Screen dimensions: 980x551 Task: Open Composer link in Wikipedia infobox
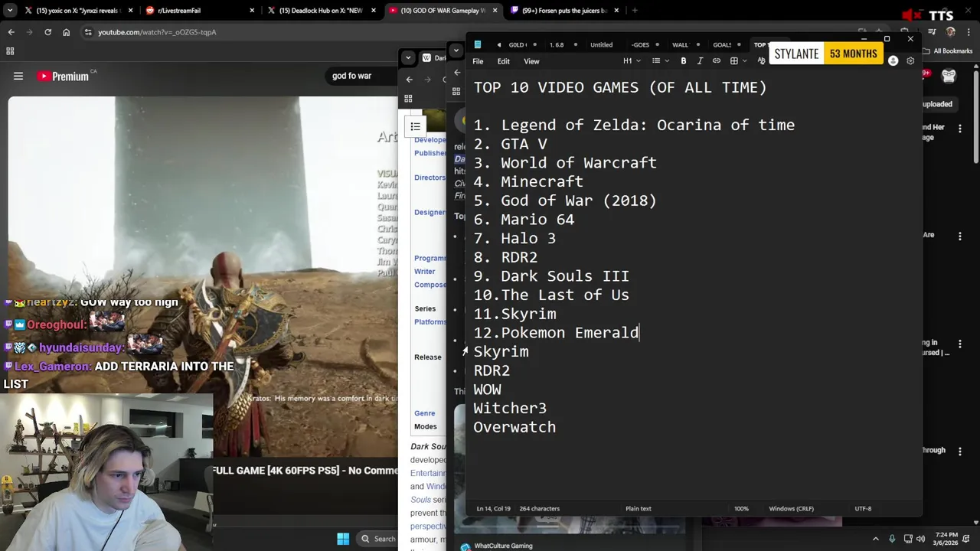(x=430, y=285)
